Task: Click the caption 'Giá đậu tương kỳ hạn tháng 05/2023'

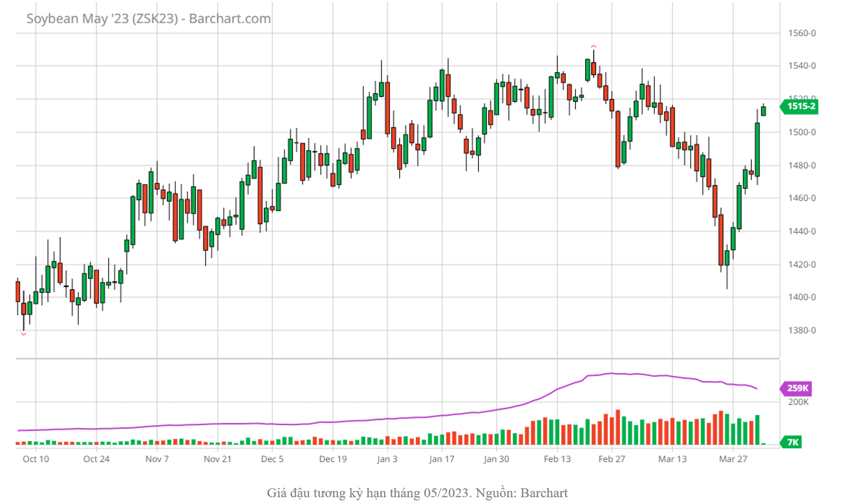Action: [369, 493]
